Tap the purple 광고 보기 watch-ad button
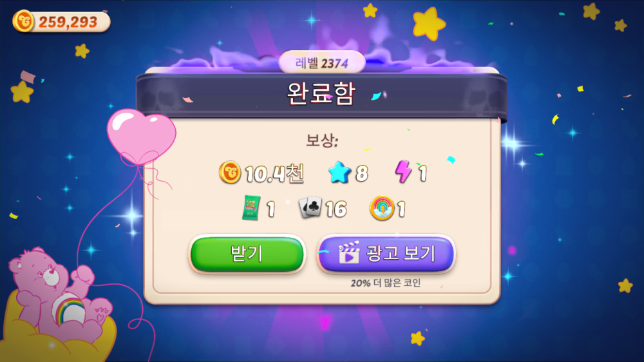Screen dimensions: 644x362 coord(386,254)
